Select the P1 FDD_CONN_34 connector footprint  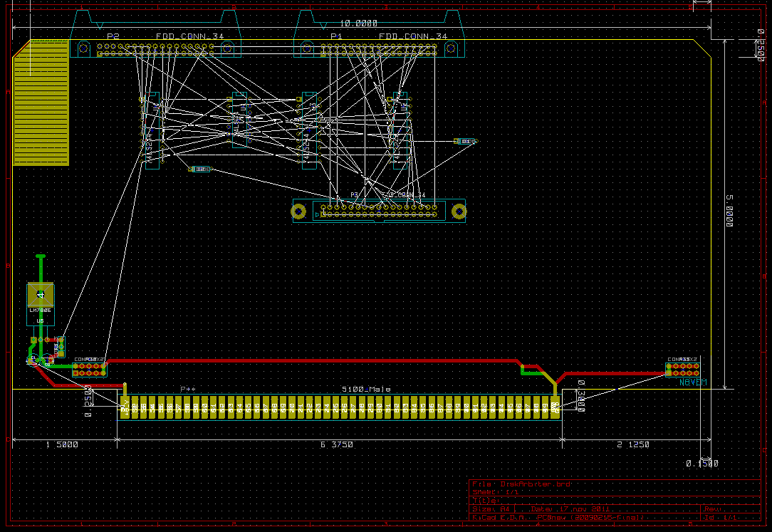[x=378, y=49]
